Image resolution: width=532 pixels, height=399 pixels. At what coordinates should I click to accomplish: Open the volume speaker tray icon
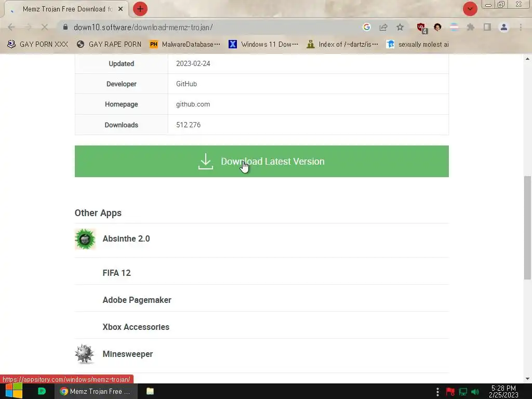click(475, 392)
